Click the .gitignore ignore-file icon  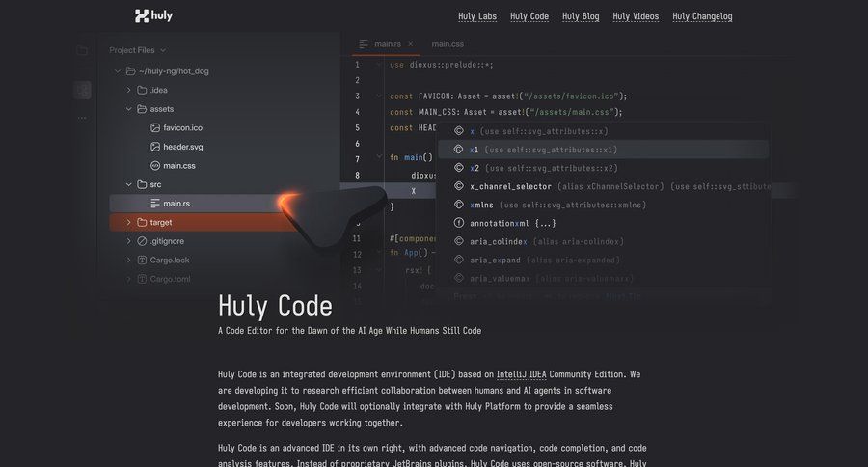click(x=142, y=241)
